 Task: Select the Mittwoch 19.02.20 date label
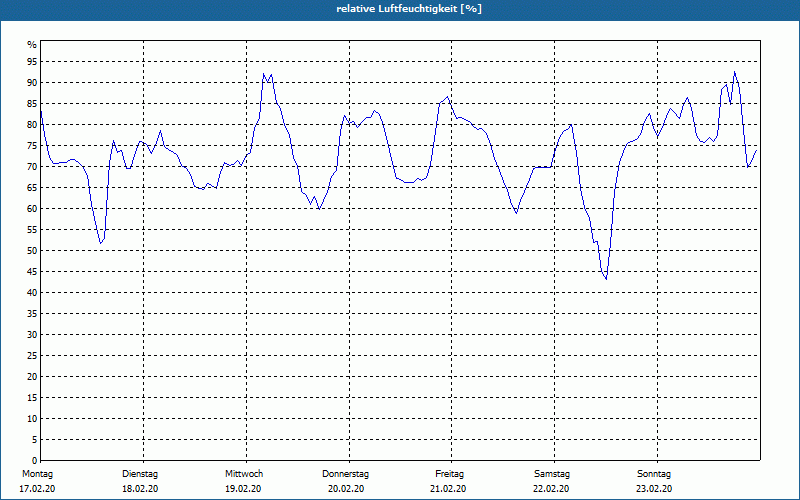tap(243, 481)
